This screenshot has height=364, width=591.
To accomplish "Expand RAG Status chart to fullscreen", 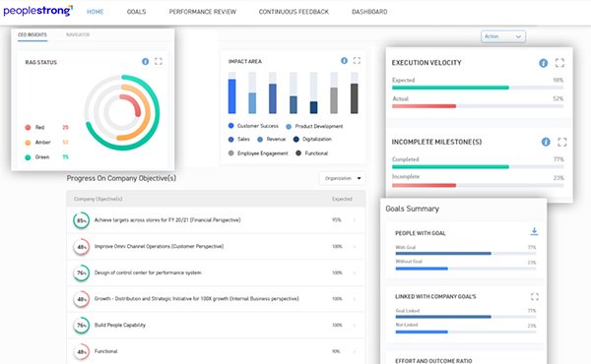I will pyautogui.click(x=159, y=61).
